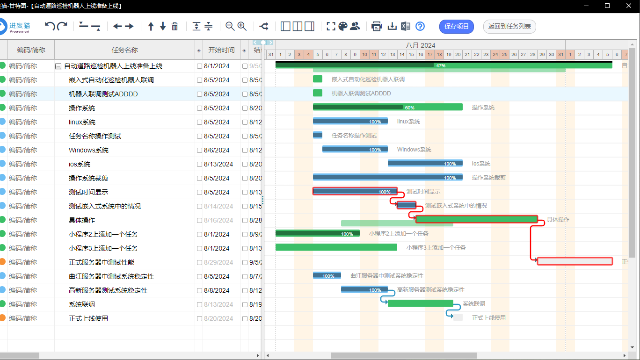Outdent task with the left arrow icon
This screenshot has width=640, height=360.
click(x=118, y=26)
